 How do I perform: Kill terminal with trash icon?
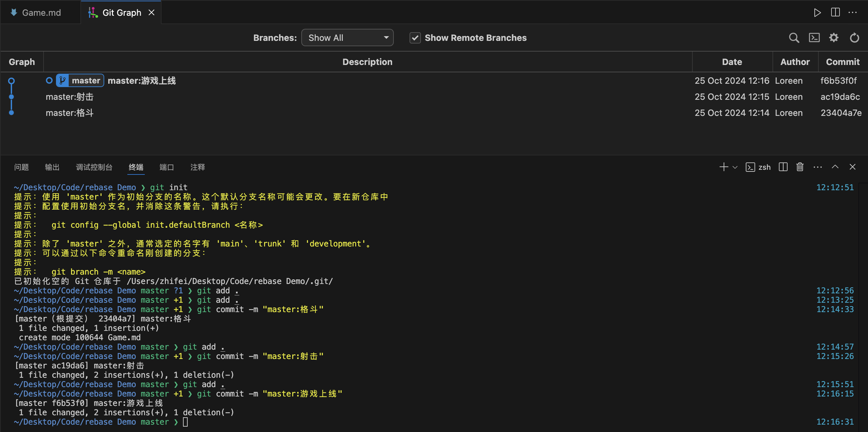click(800, 167)
